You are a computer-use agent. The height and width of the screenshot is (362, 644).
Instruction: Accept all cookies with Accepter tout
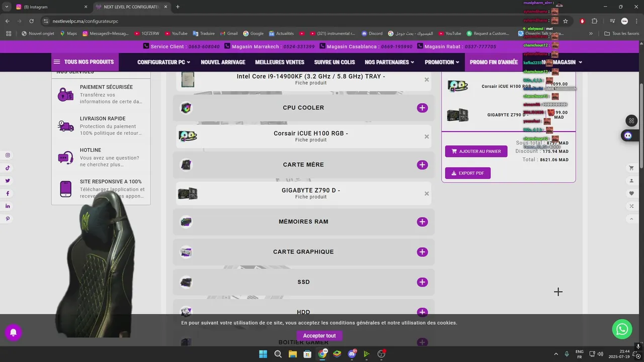tap(319, 336)
